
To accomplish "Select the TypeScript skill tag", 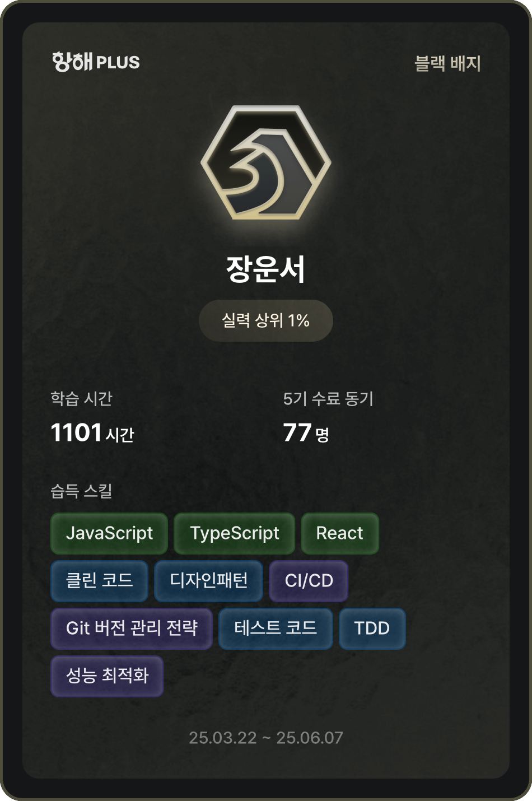I will coord(234,533).
